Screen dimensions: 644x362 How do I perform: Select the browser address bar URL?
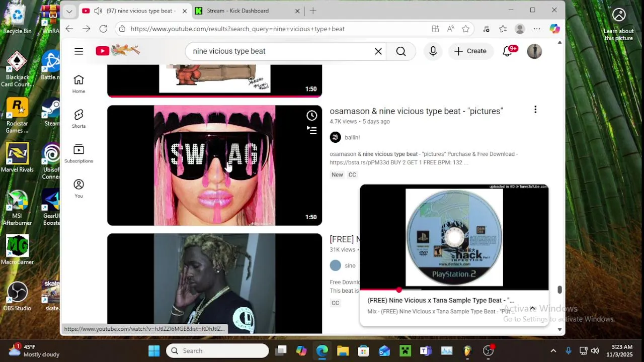click(x=237, y=29)
